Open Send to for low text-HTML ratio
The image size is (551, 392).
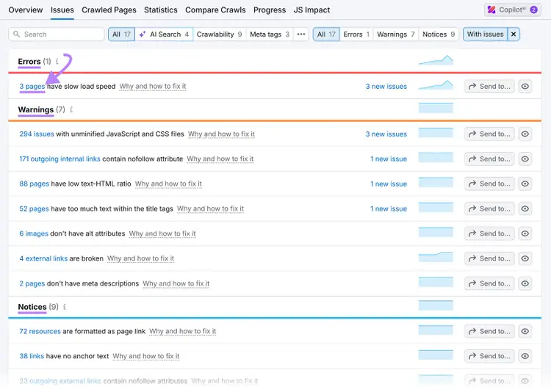(489, 184)
